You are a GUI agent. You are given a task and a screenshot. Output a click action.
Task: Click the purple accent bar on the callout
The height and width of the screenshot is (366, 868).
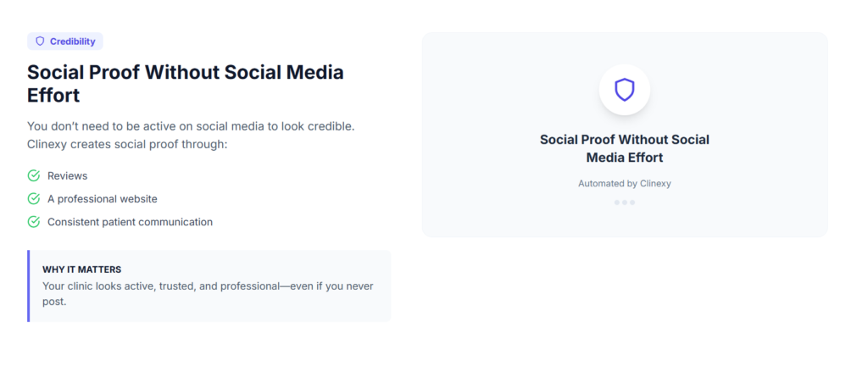[29, 286]
